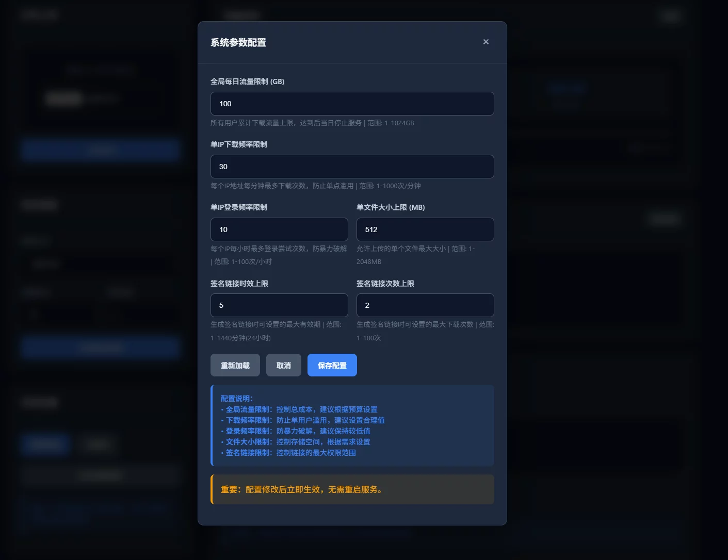Click the 单IP下载频率限制 field label
Viewport: 728px width, 560px height.
click(239, 144)
